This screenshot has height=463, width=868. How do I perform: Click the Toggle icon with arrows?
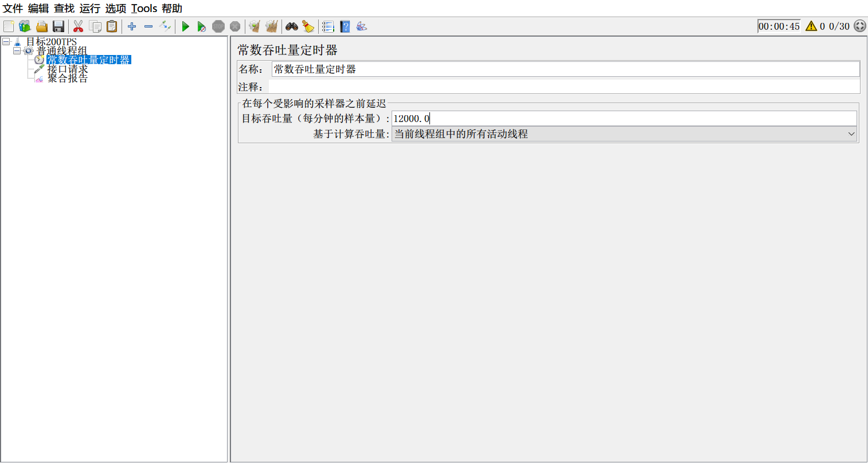coord(165,26)
